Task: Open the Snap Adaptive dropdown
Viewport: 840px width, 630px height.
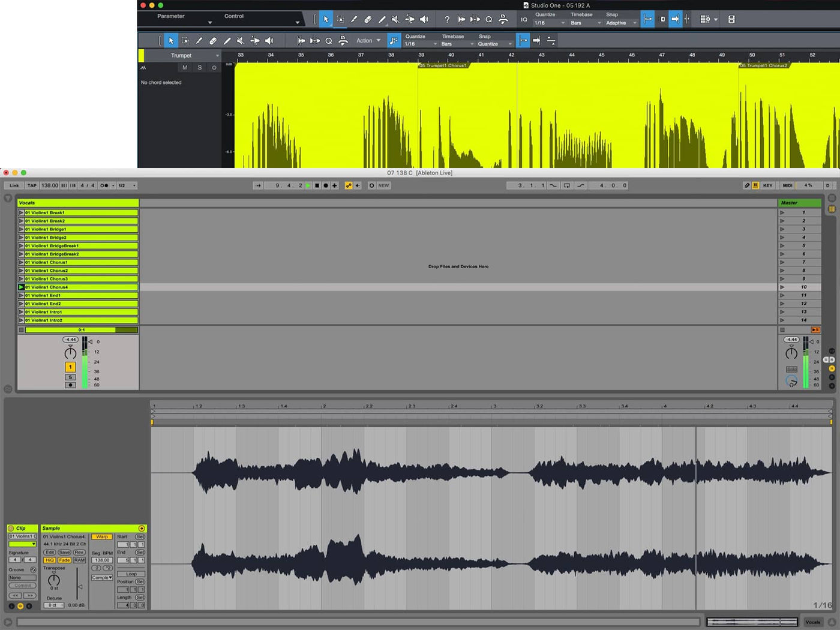Action: pyautogui.click(x=620, y=23)
